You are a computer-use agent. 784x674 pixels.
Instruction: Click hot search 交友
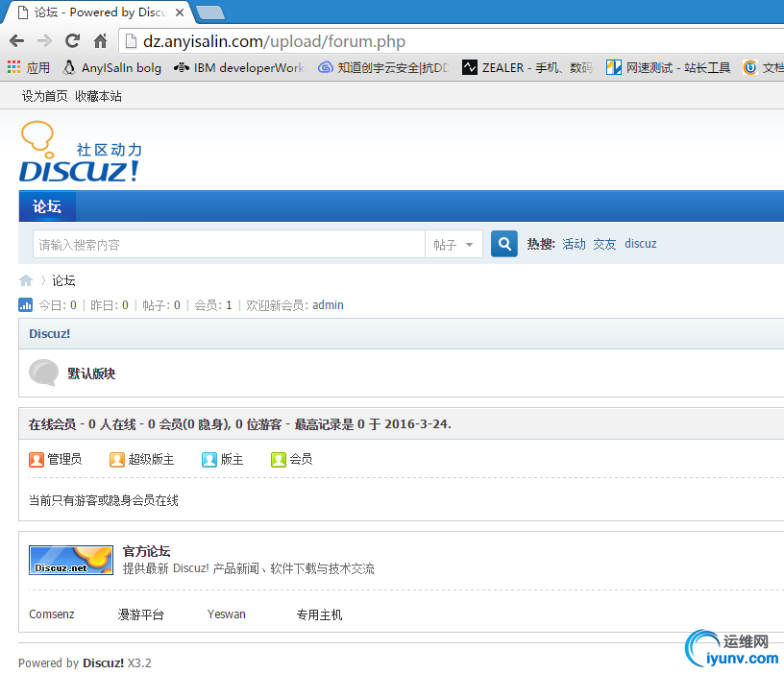604,244
